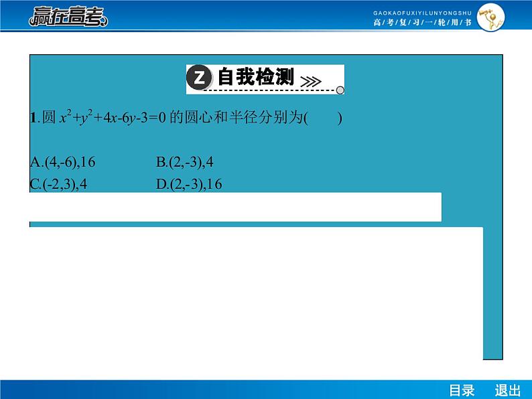This screenshot has height=399, width=532.
Task: Click the black Z circle icon
Action: pos(199,77)
